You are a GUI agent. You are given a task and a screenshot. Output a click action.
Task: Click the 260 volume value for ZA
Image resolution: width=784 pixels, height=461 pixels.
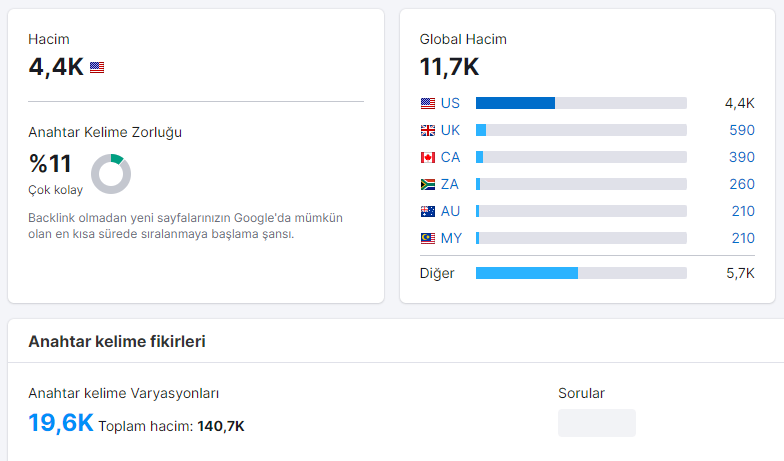point(742,184)
